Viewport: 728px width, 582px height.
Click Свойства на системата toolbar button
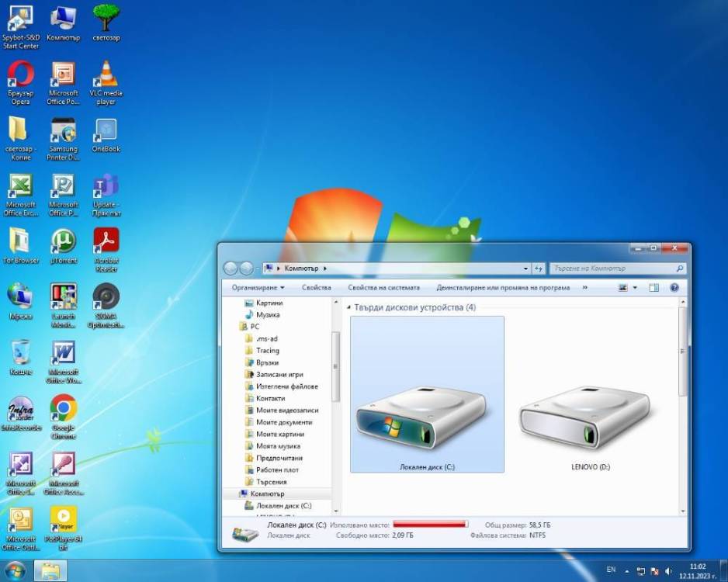(383, 288)
